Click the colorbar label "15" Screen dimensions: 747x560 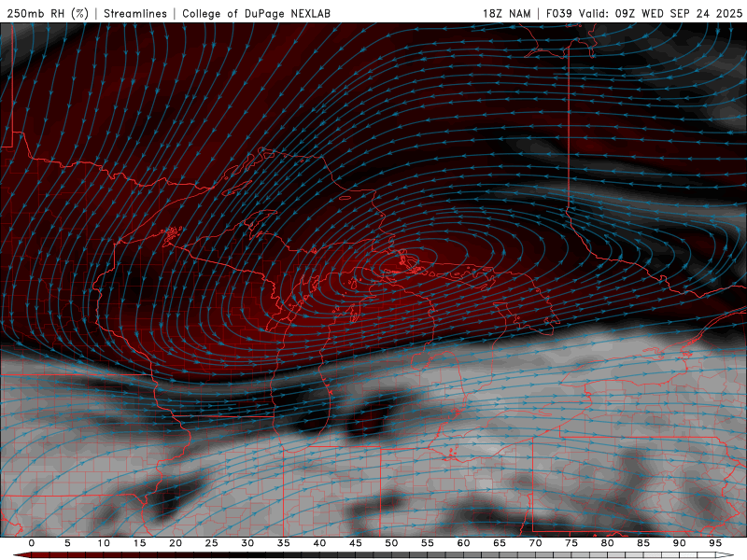(139, 543)
